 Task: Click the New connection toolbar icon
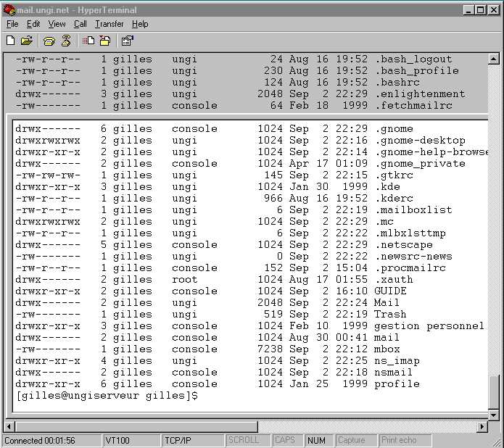(11, 41)
